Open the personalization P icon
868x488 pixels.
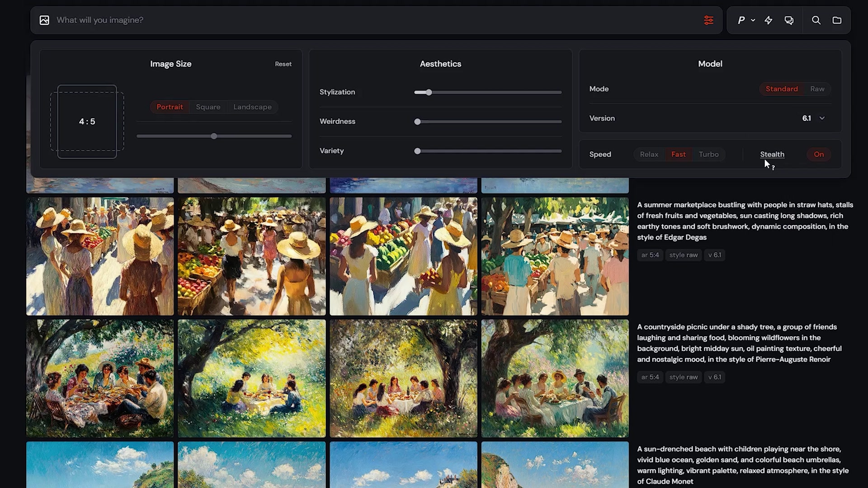click(x=741, y=20)
